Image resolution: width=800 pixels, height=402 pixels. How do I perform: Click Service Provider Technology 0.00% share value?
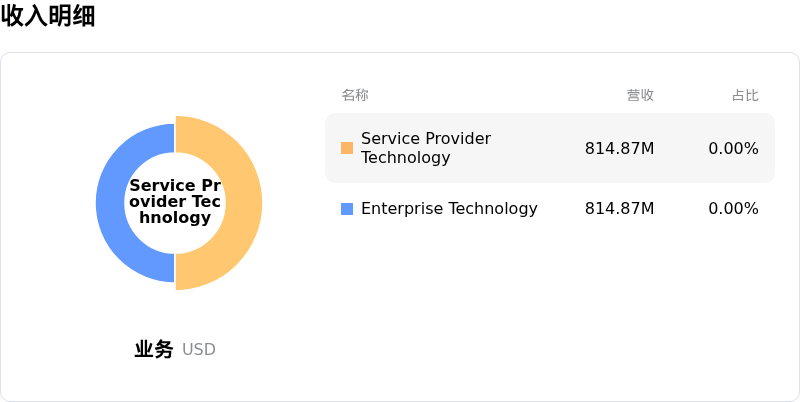pos(733,149)
